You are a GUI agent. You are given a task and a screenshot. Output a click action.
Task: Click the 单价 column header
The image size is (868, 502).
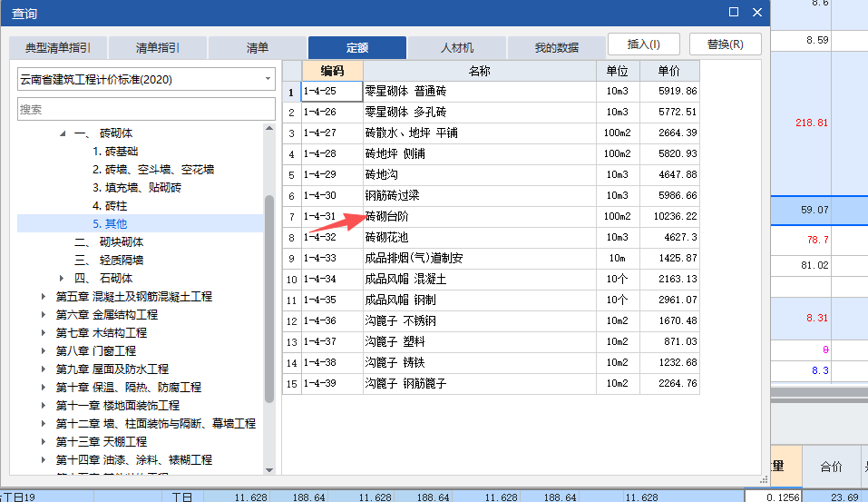click(669, 71)
